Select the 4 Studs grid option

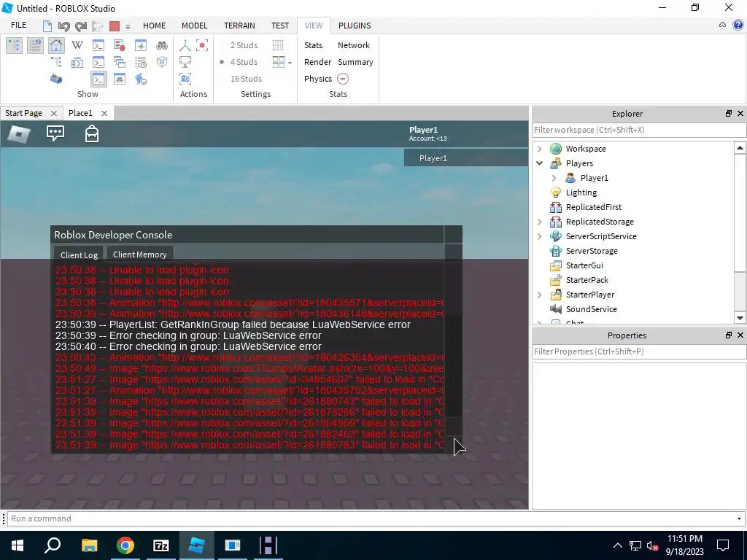[244, 62]
